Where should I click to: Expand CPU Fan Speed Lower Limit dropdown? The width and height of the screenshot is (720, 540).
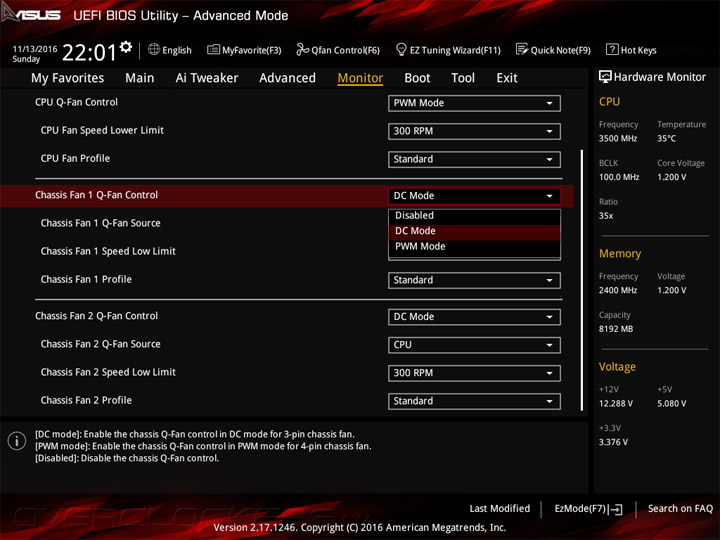pyautogui.click(x=474, y=131)
